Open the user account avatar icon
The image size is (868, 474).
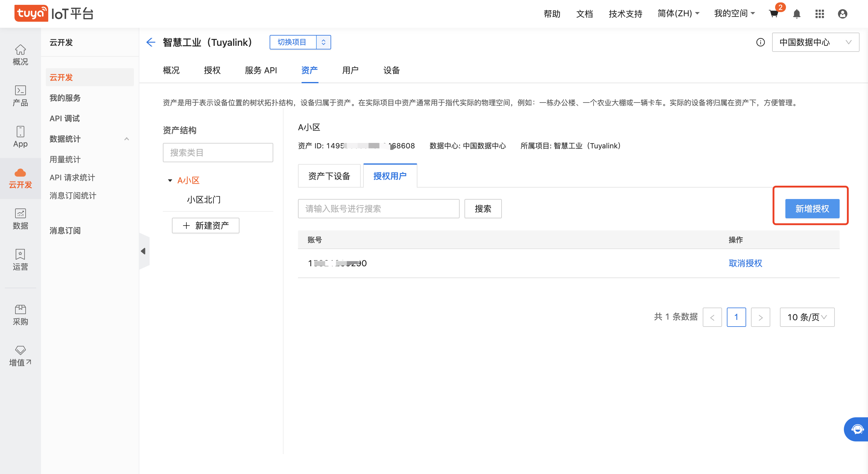coord(842,14)
